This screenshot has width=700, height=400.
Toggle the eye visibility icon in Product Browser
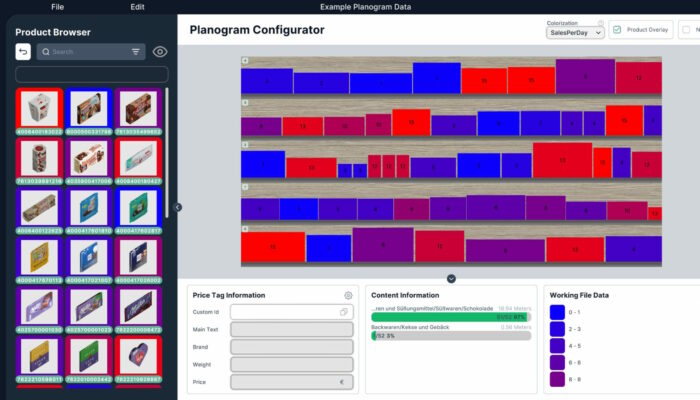(160, 52)
